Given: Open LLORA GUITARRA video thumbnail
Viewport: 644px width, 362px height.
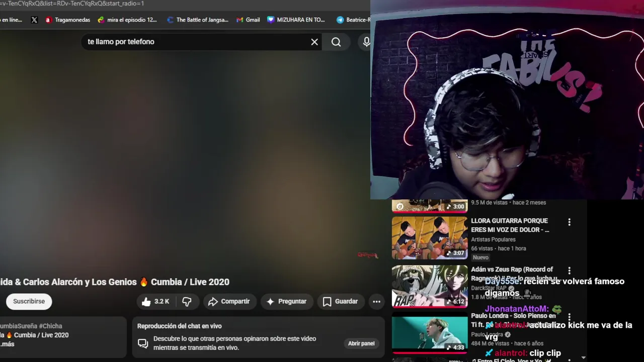Looking at the screenshot, I should (430, 238).
